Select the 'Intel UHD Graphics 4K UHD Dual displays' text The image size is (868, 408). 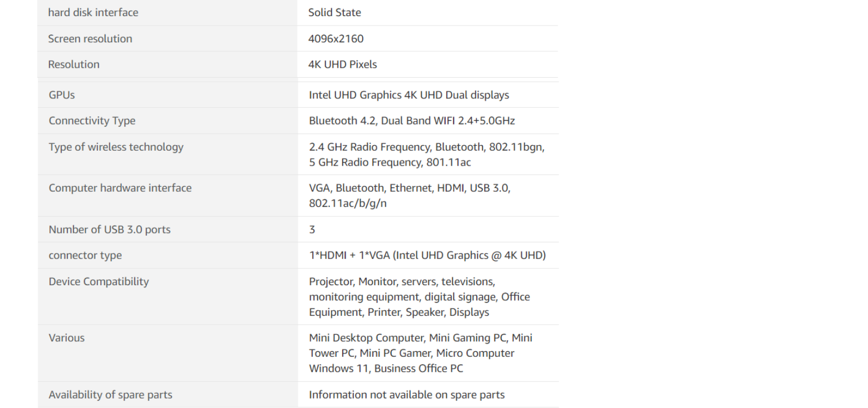pyautogui.click(x=409, y=95)
